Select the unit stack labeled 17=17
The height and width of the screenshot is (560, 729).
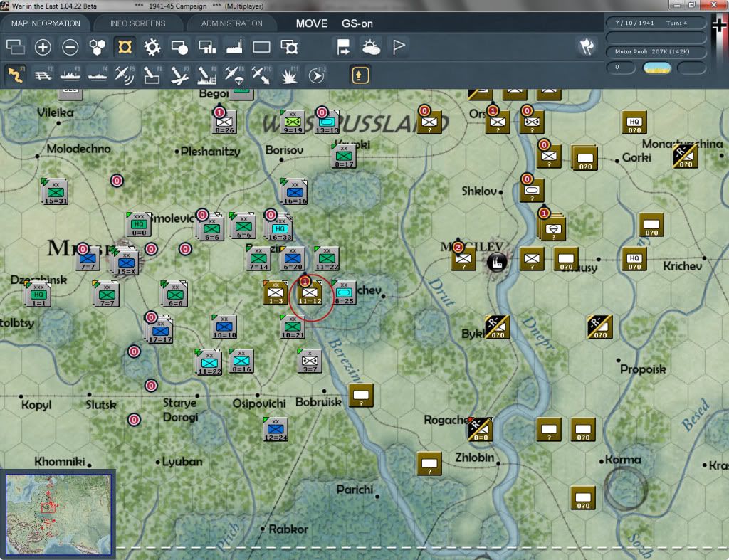[x=159, y=330]
